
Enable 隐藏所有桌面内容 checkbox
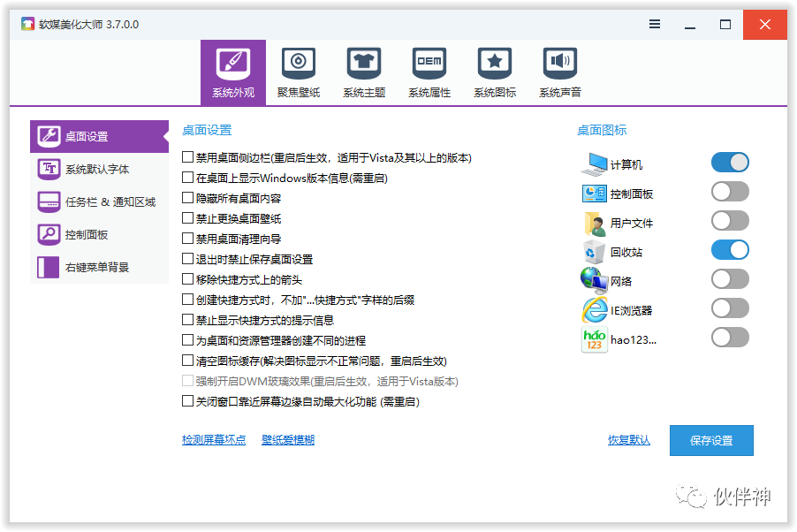[187, 198]
